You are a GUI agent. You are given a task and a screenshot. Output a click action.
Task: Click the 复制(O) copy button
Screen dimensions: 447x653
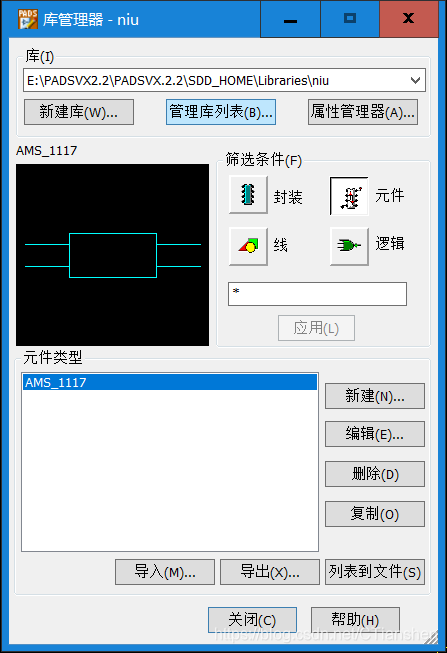(375, 514)
